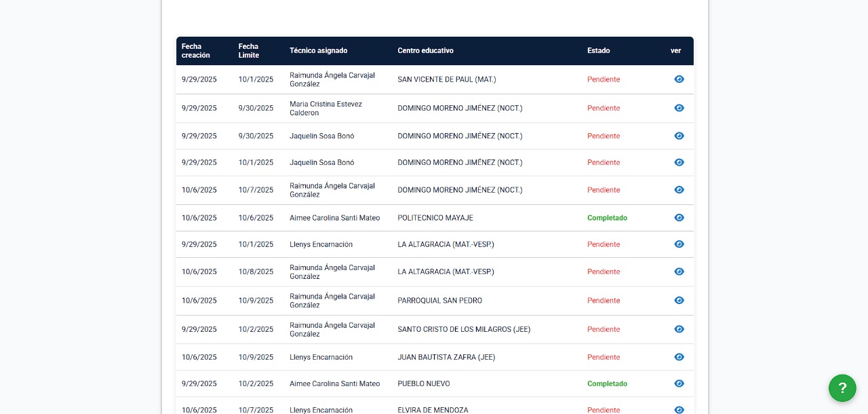Click the Centro educativo column header
Screen dimensions: 868x414
(425, 51)
